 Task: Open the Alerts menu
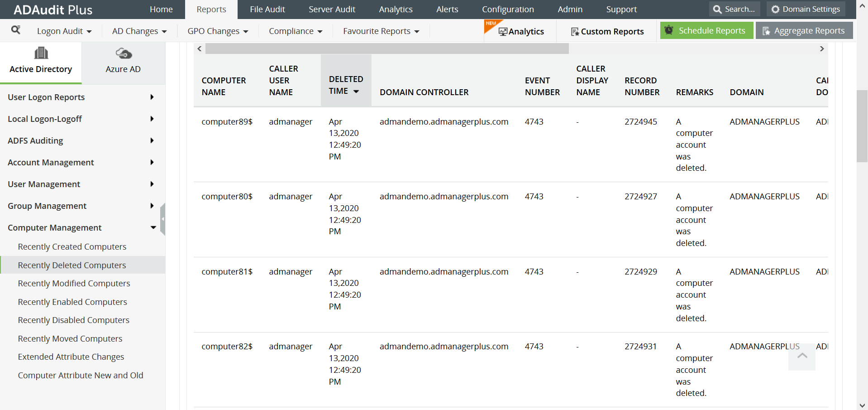[447, 9]
